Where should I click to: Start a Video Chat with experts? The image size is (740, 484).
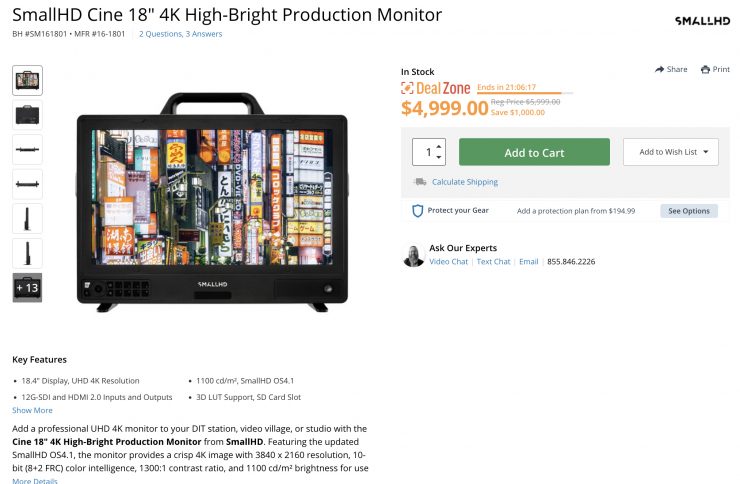(x=448, y=262)
